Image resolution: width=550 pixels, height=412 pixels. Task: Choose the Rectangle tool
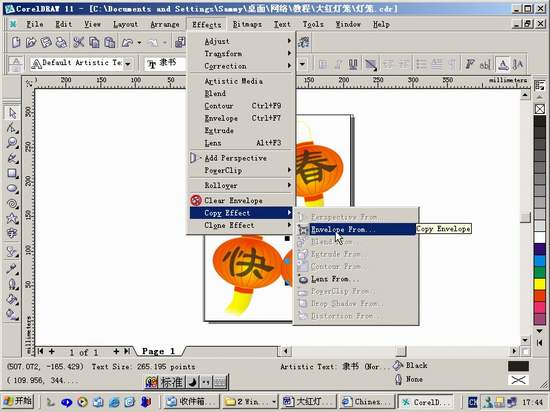point(12,173)
